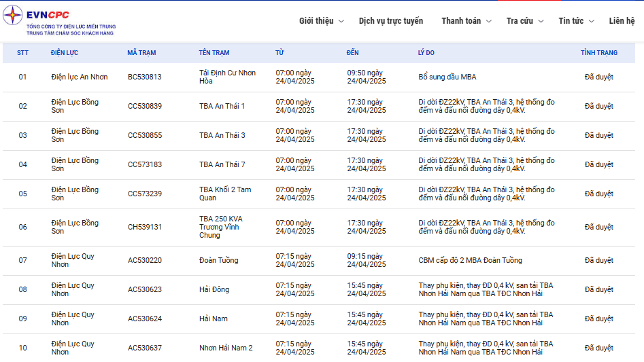Click the EVNCPC logo icon

coord(12,16)
